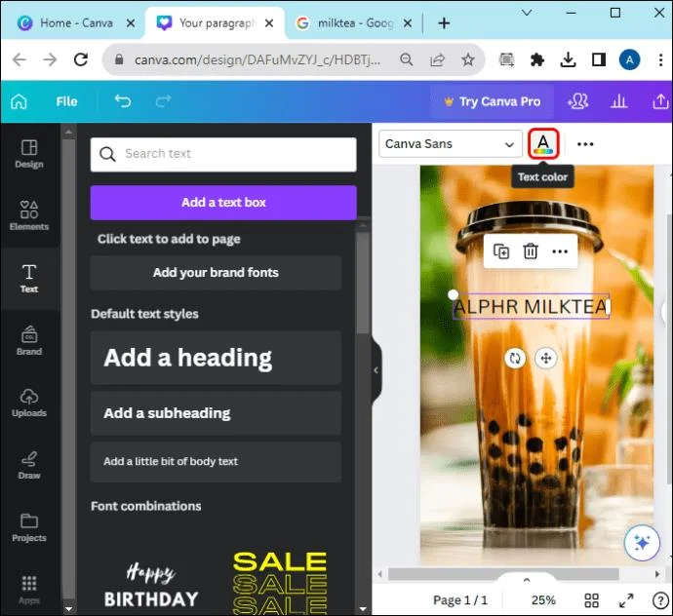Open the Text color picker
This screenshot has height=616, width=673.
543,144
